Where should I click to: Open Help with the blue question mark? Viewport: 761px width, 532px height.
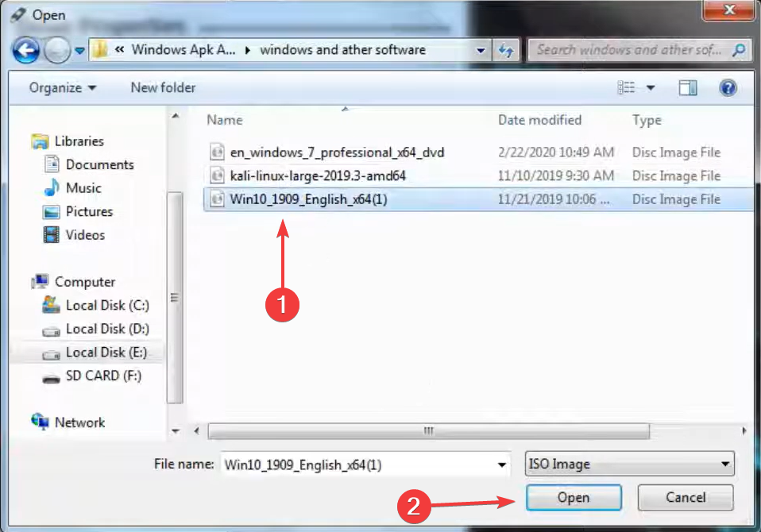click(728, 88)
